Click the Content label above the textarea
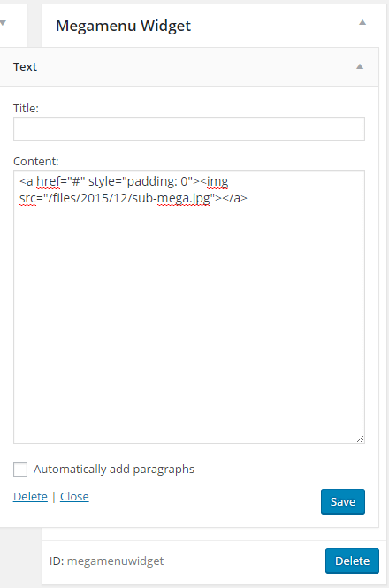Screen dimensions: 389x588 tap(36, 161)
